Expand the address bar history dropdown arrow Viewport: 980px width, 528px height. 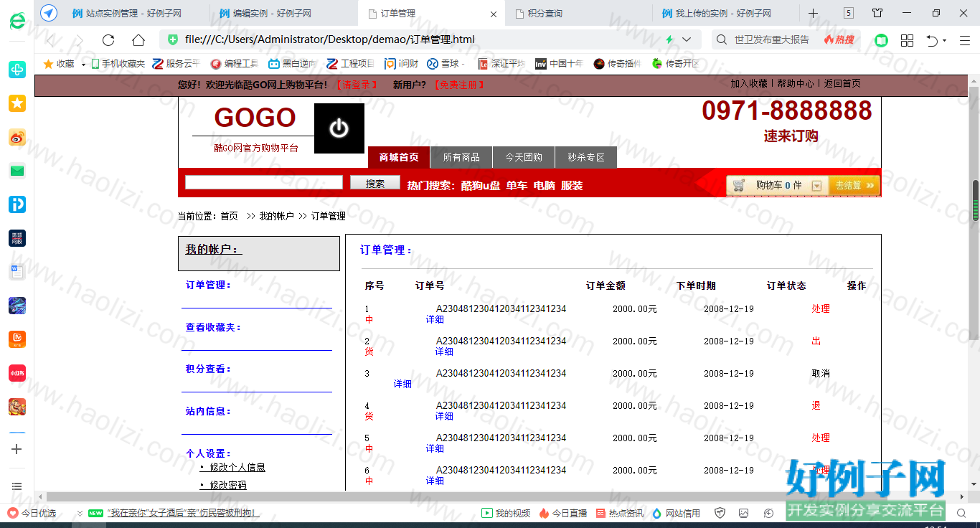coord(687,39)
